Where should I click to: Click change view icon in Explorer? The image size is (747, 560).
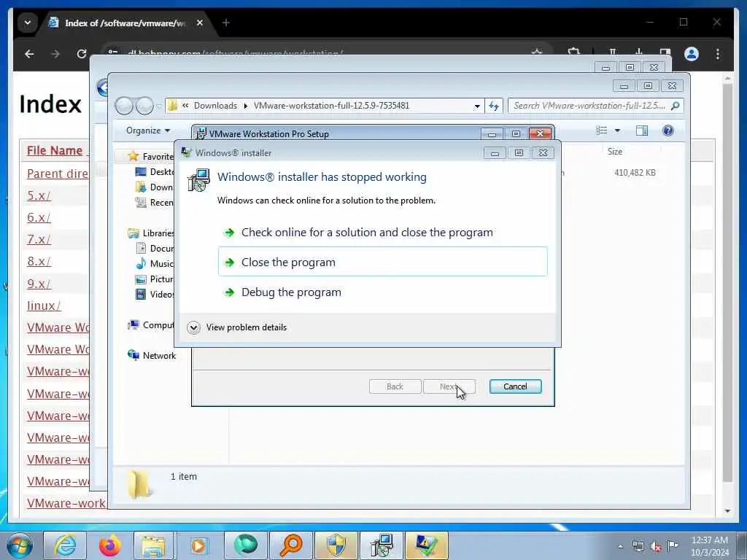[x=602, y=131]
